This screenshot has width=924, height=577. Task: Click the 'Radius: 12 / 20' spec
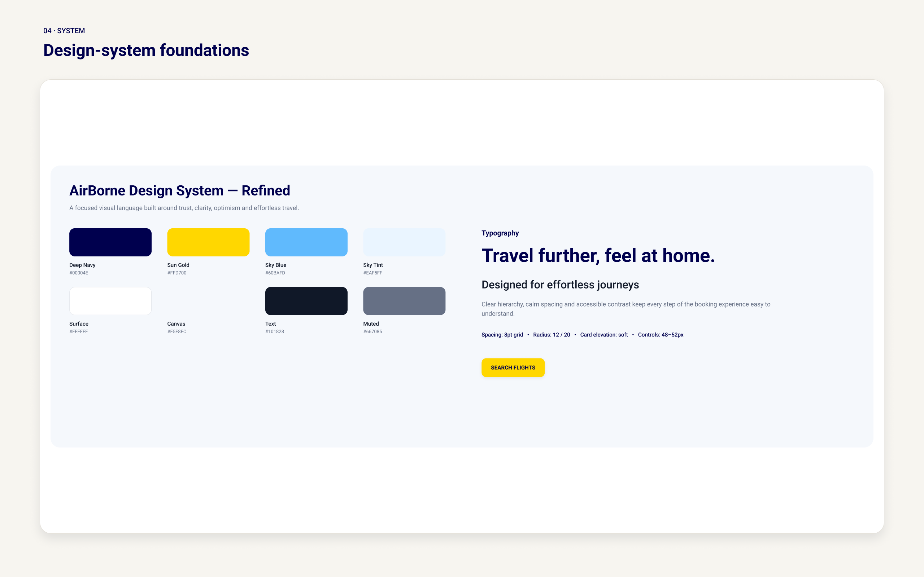552,335
